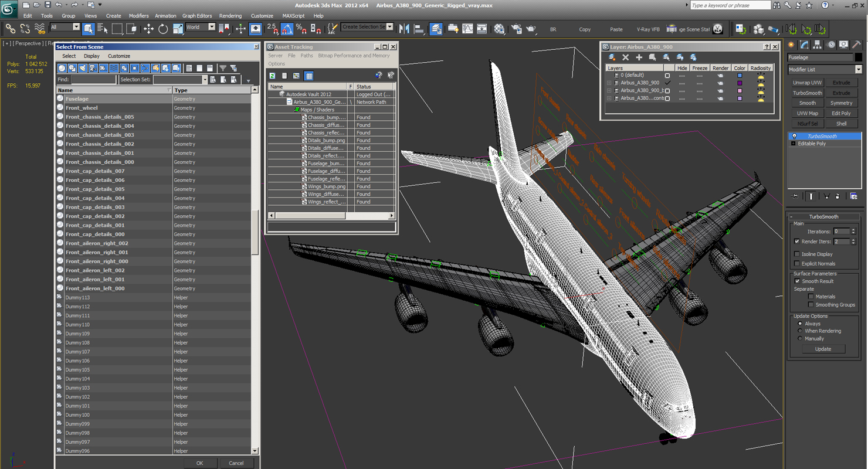Open Render Setup from toolbar
Screen dimensions: 868x469
tap(517, 28)
